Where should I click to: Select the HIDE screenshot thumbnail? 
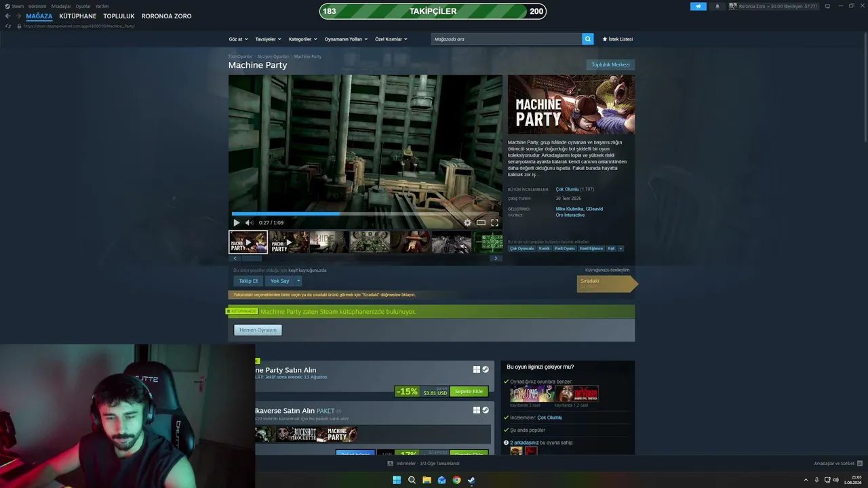329,242
